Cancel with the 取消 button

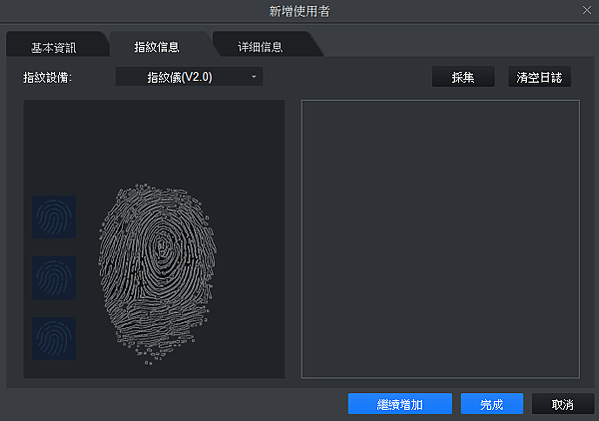coord(563,404)
